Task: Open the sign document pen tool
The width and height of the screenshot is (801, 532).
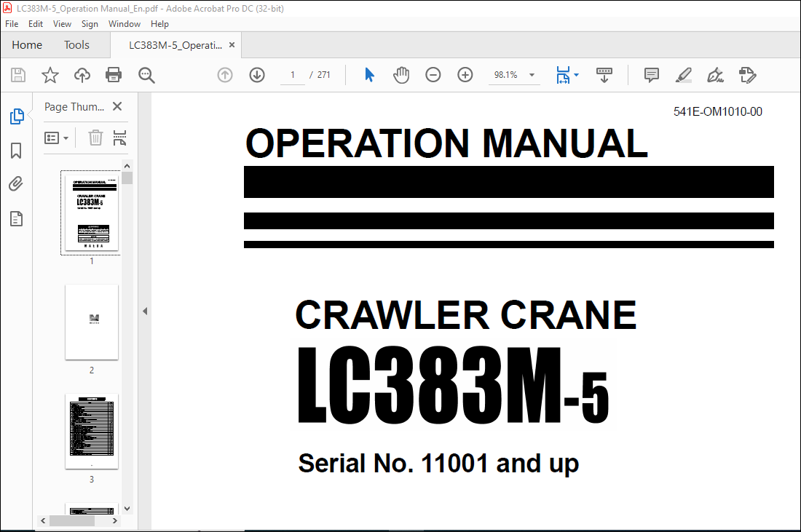Action: 715,75
